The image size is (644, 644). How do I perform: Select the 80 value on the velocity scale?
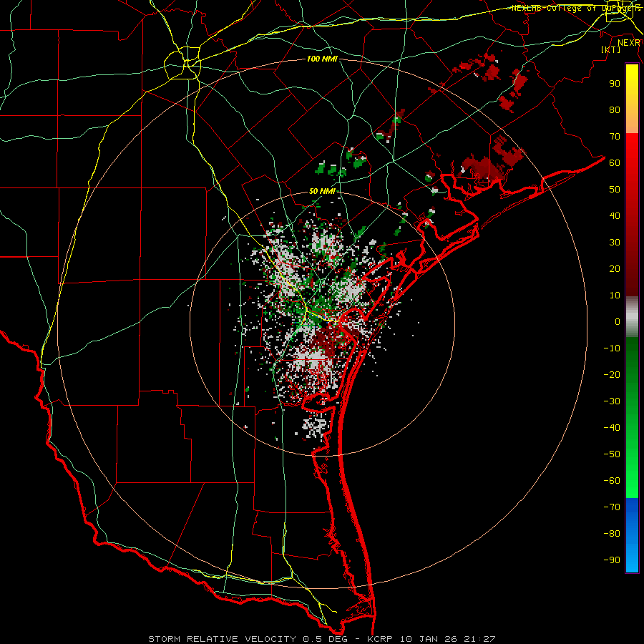(615, 109)
